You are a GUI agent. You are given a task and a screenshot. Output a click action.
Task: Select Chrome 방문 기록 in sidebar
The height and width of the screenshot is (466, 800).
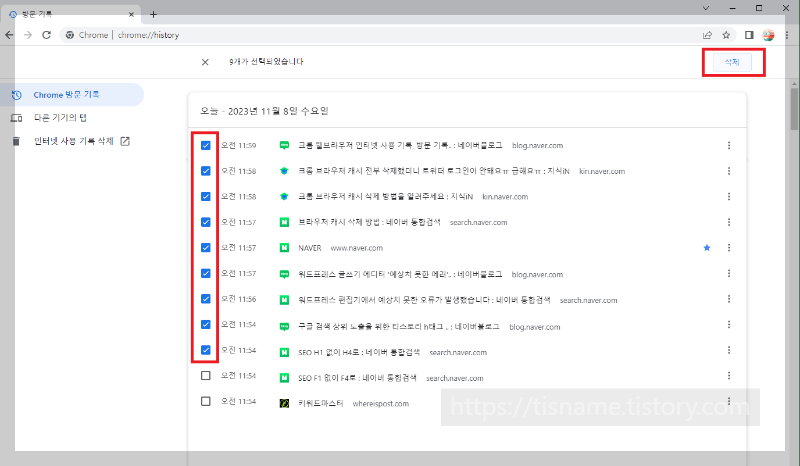(x=72, y=94)
